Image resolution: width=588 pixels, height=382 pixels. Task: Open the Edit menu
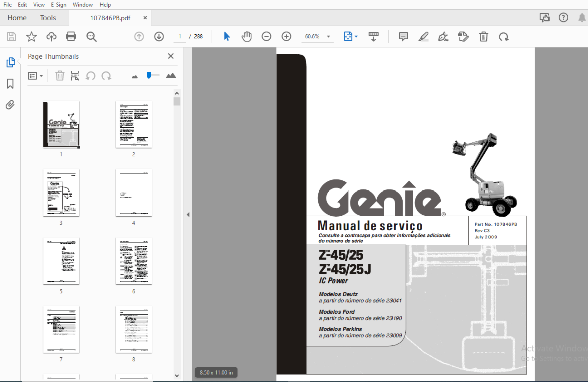point(22,5)
